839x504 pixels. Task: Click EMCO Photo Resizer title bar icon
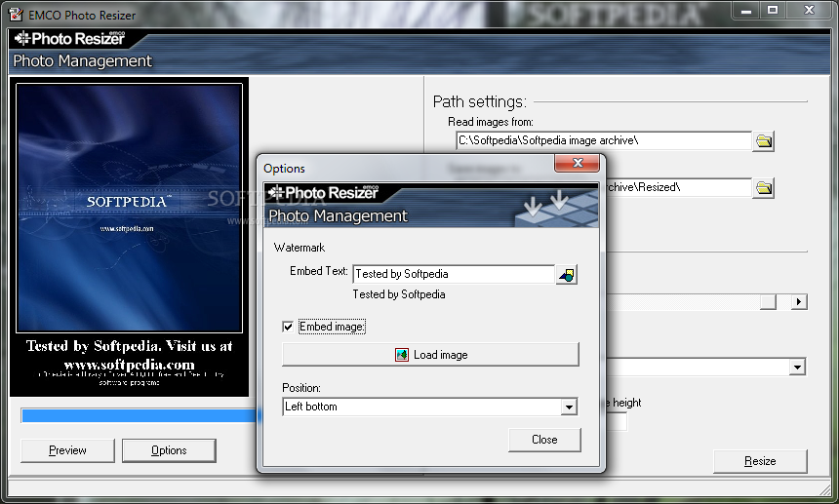pos(16,14)
